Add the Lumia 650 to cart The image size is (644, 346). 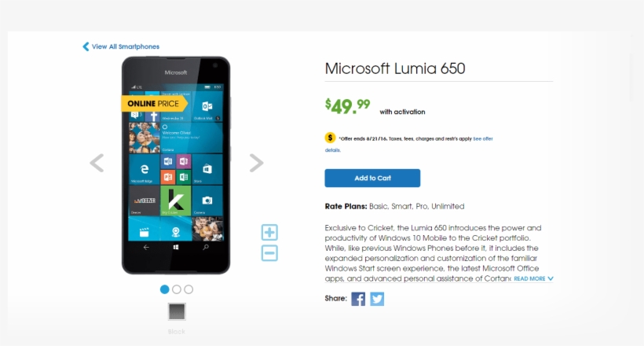coord(372,179)
